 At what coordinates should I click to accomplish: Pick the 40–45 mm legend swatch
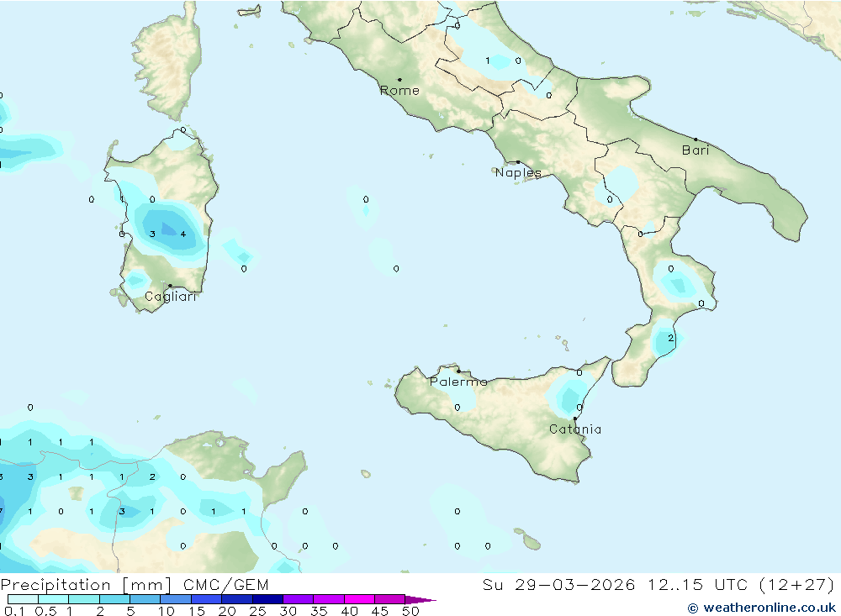point(359,599)
